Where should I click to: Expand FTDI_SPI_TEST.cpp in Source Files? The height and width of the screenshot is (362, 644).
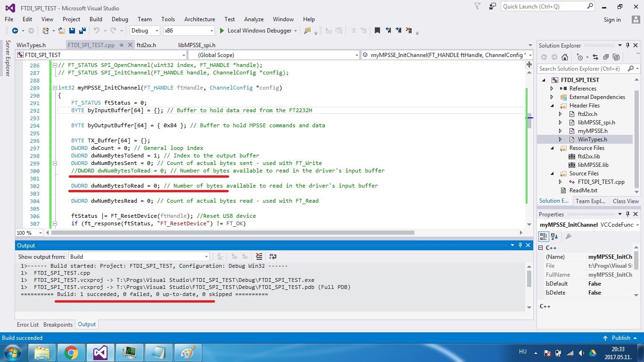pyautogui.click(x=560, y=182)
